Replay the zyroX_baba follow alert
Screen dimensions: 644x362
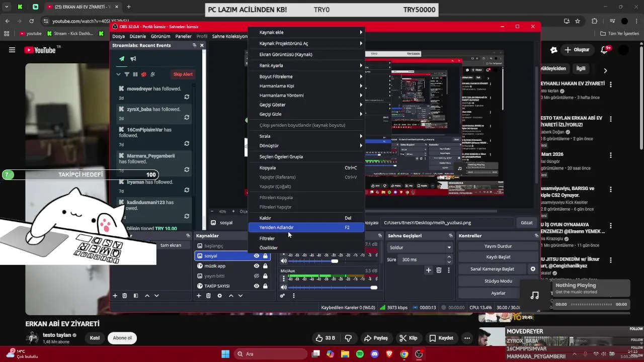tap(187, 117)
